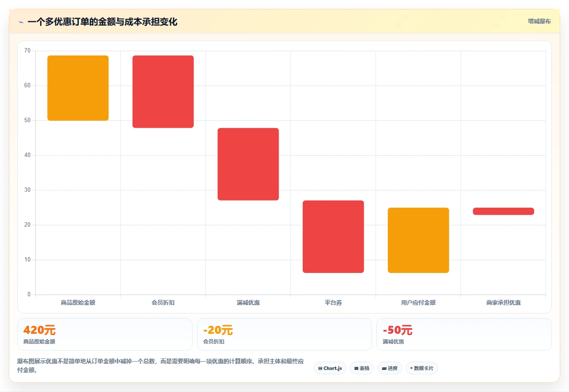The height and width of the screenshot is (392, 569).
Task: Open the -50元 满减优惠 data card
Action: 464,334
